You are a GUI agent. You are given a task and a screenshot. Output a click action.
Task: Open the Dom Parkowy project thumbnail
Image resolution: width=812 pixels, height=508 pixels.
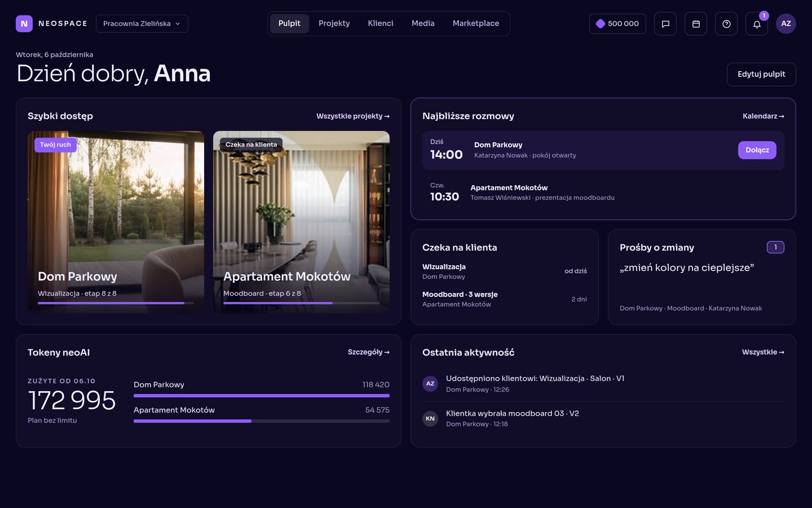(116, 222)
